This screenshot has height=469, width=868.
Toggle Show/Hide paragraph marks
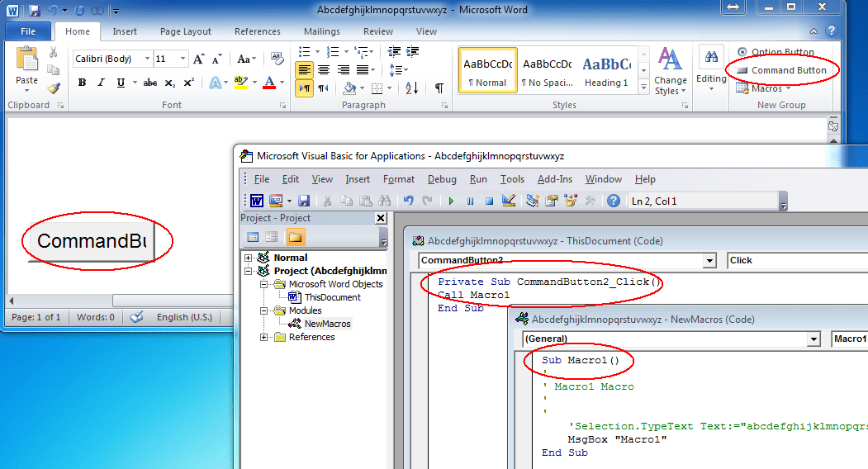pos(439,88)
